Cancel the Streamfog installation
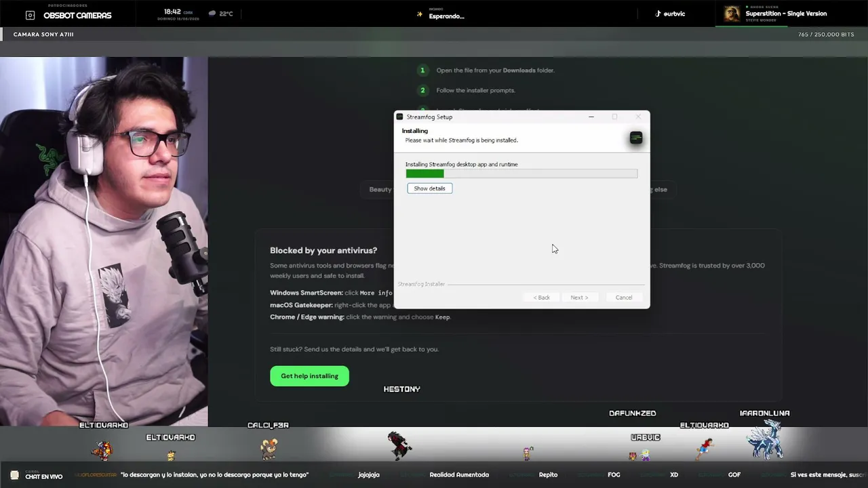Screen dimensions: 868x488 624,298
